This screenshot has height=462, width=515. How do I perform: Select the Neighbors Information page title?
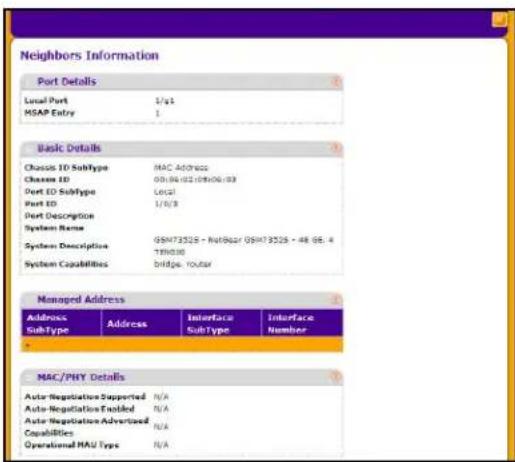tap(89, 55)
